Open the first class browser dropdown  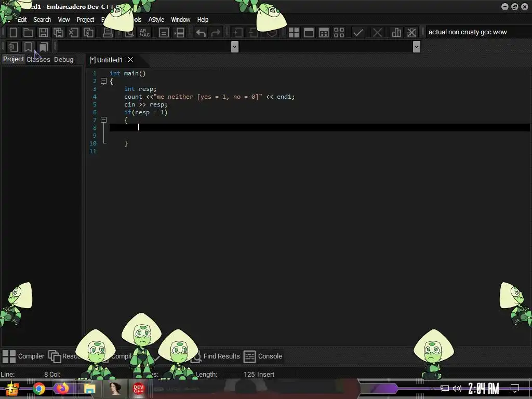[x=235, y=47]
